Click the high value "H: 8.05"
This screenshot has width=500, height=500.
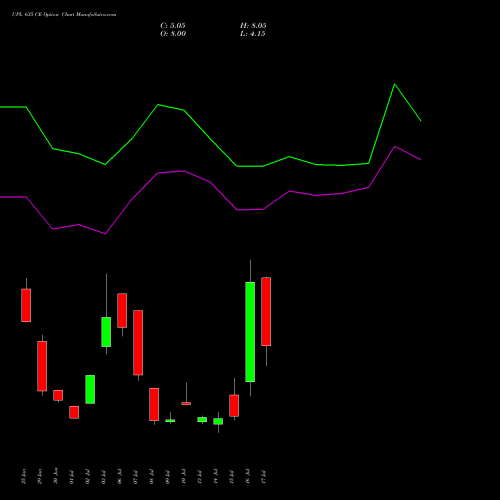click(x=253, y=26)
